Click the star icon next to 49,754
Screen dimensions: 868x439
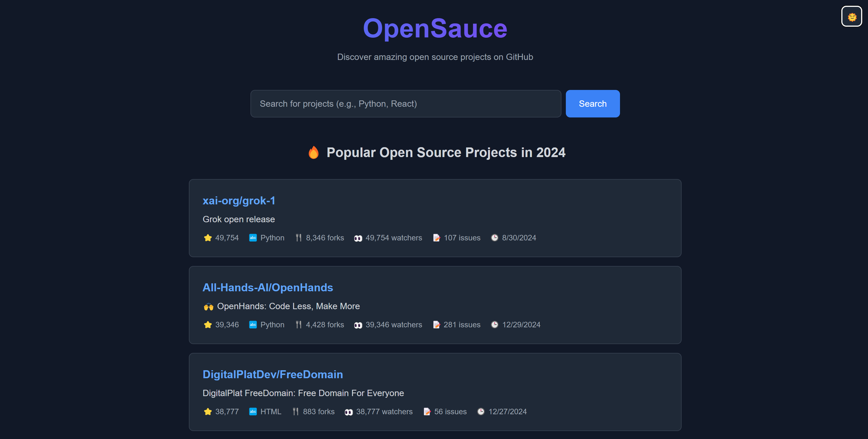coord(208,238)
